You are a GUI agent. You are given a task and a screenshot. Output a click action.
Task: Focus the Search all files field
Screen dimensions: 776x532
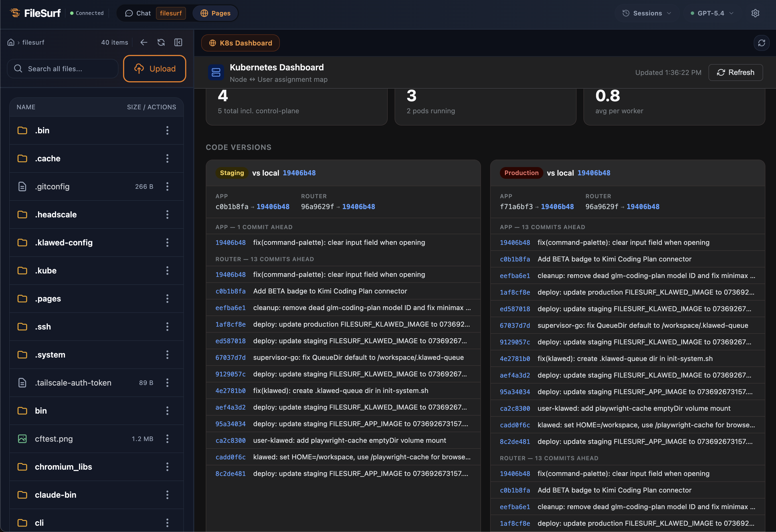(x=63, y=69)
